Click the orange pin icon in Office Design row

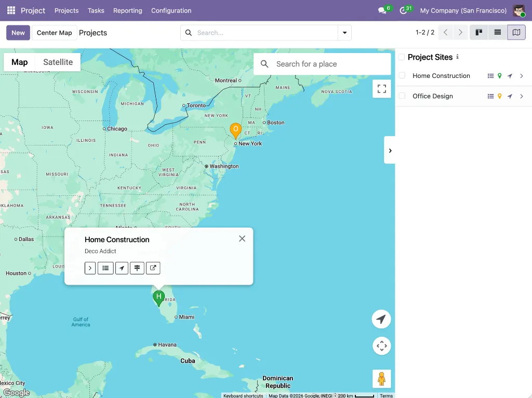499,96
